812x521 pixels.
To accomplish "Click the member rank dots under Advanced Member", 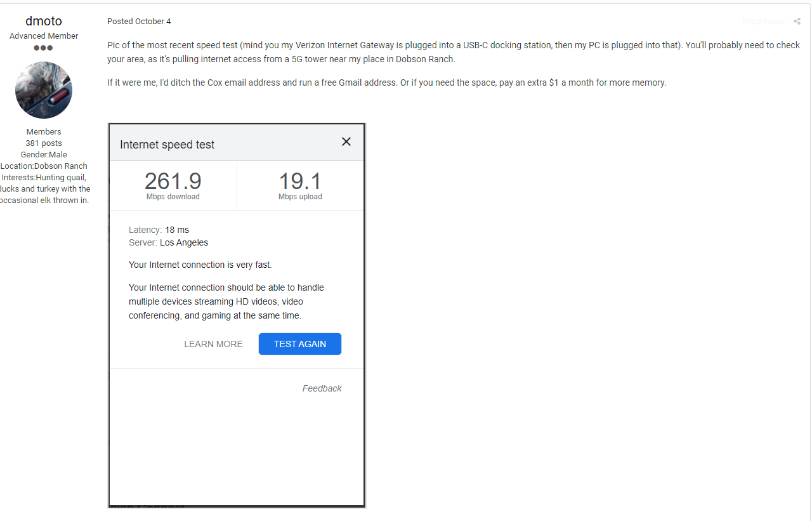I will coord(44,48).
